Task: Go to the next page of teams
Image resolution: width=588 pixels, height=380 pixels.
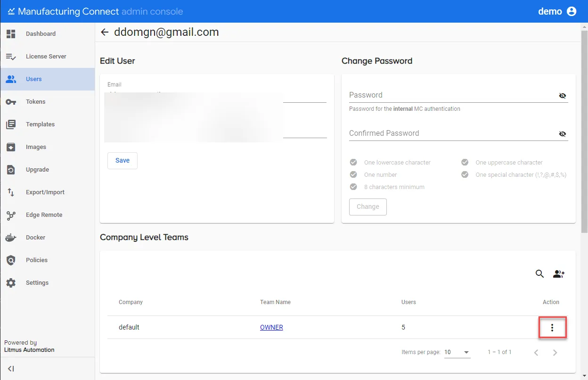Action: click(x=555, y=352)
